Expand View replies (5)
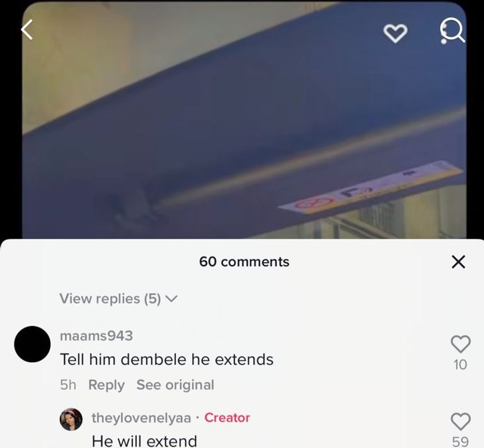 [x=118, y=299]
